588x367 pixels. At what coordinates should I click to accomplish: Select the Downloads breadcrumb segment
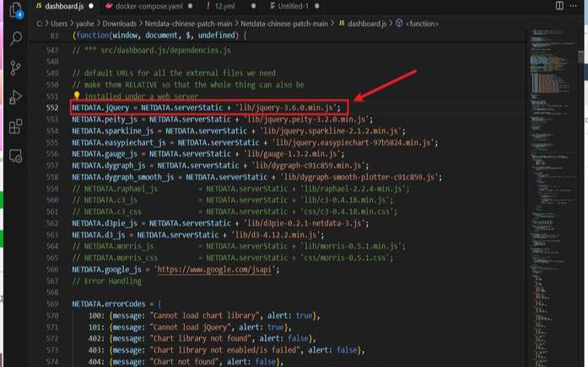point(119,24)
